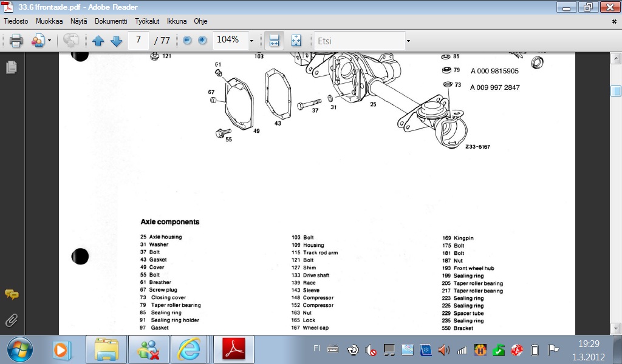Screen dimensions: 622x364
Task: Toggle fit width scrolling mode
Action: 274,41
